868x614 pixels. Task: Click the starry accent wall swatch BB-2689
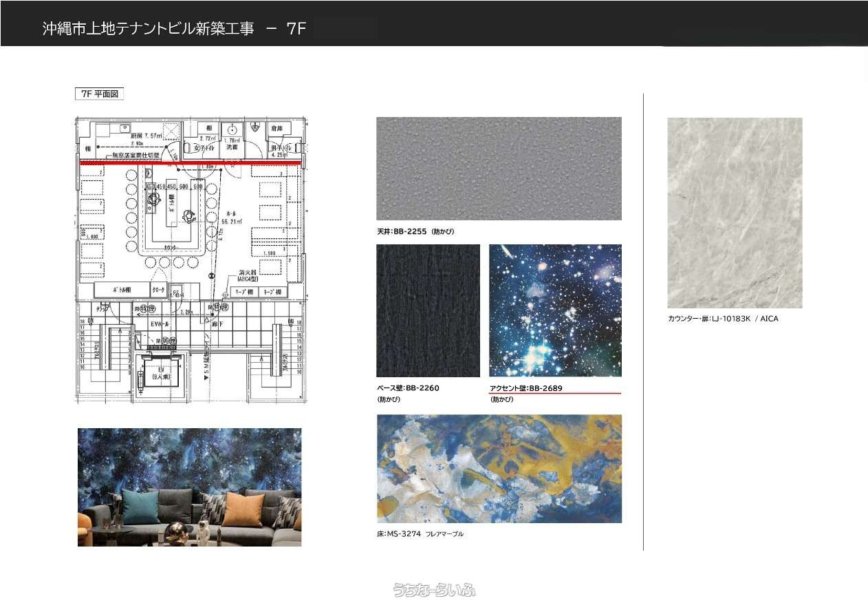pyautogui.click(x=555, y=310)
